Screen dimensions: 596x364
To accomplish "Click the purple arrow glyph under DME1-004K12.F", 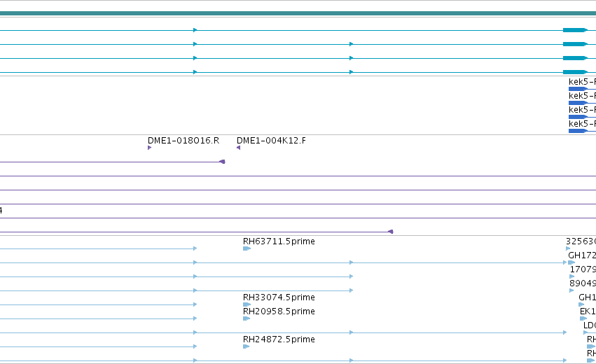I will (x=238, y=148).
